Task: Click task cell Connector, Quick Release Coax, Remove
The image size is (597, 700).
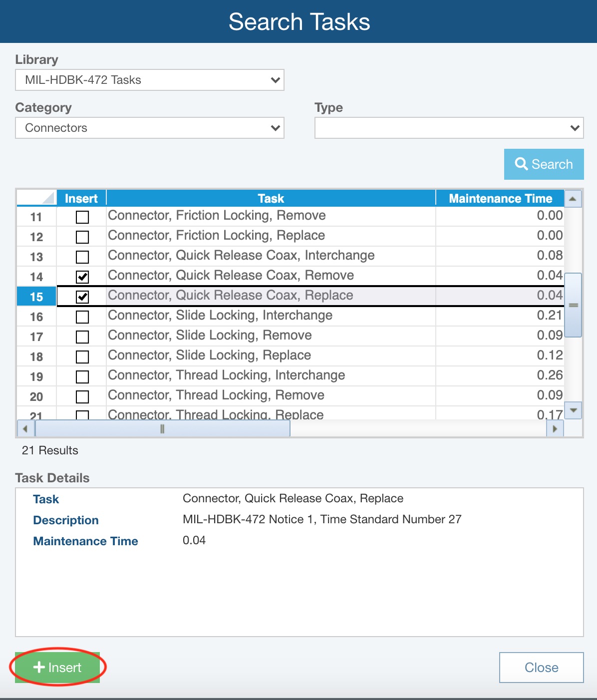Action: [271, 276]
